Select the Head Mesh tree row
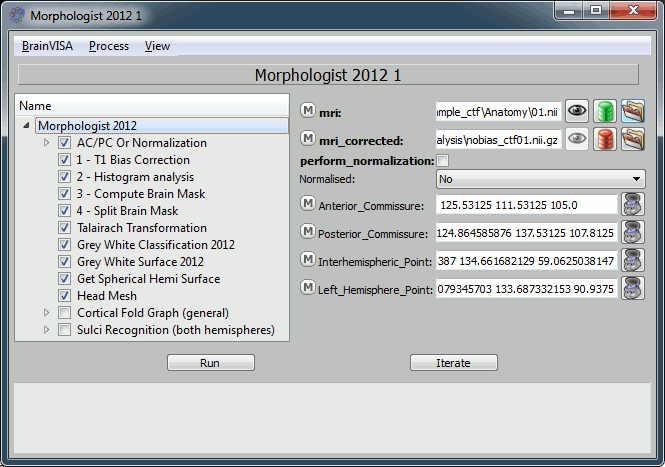 pyautogui.click(x=107, y=296)
